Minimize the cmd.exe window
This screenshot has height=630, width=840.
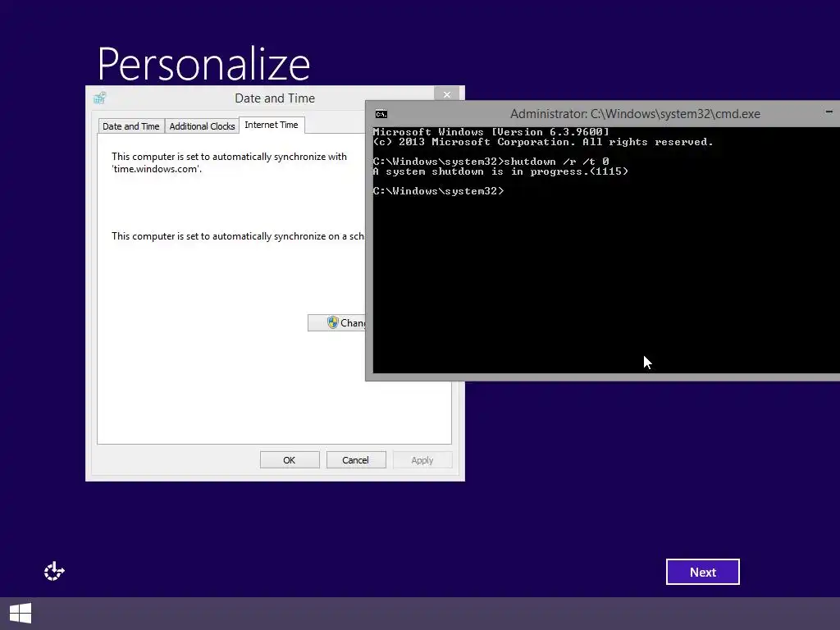[x=829, y=112]
